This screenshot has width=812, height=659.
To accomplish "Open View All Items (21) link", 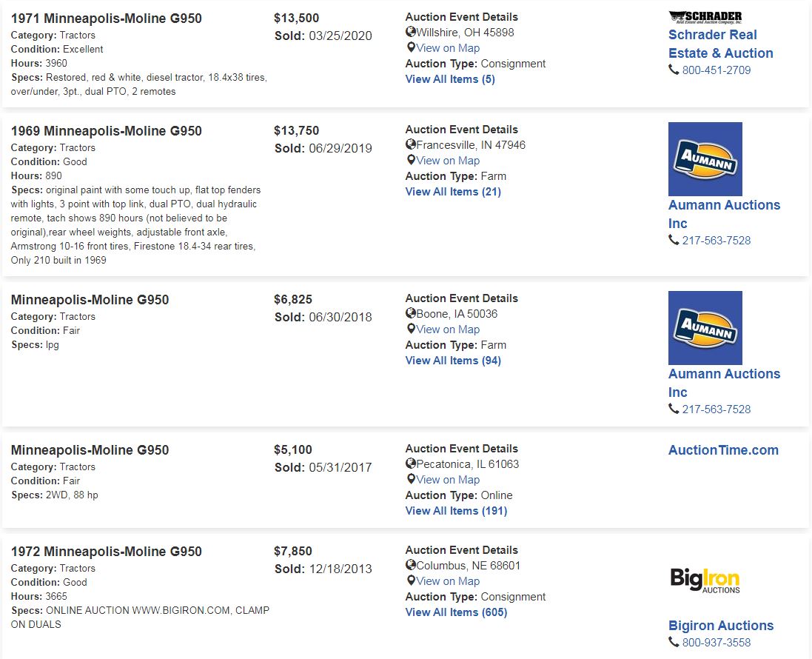I will [453, 192].
